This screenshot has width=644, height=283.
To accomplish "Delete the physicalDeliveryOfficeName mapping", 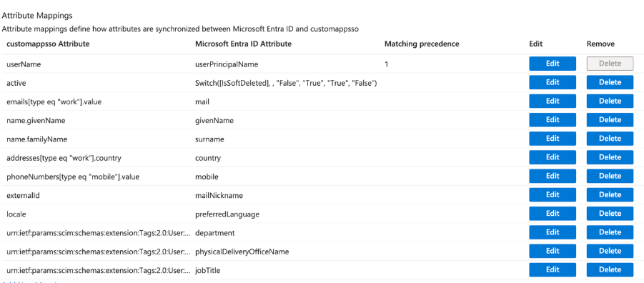I will (x=610, y=251).
